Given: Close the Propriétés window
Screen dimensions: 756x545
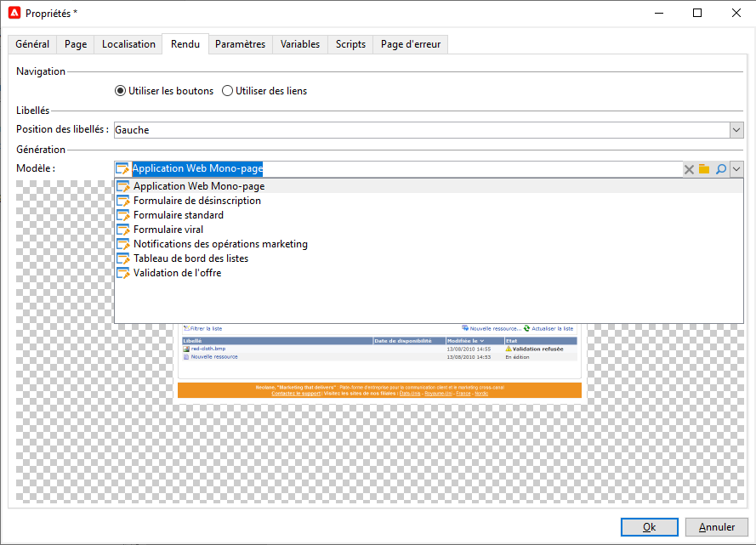Looking at the screenshot, I should pyautogui.click(x=736, y=13).
